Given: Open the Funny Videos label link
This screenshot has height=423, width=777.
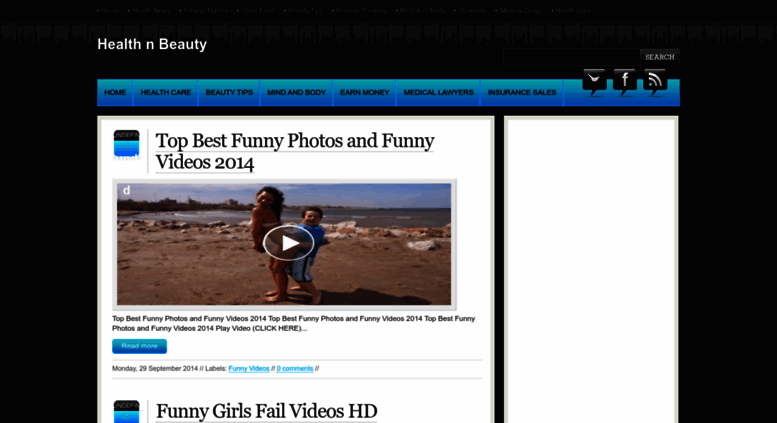Looking at the screenshot, I should 249,369.
